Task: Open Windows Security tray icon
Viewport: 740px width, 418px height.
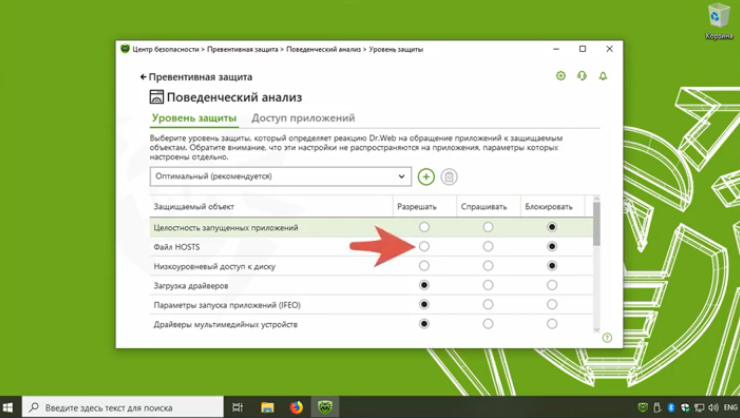Action: click(685, 407)
